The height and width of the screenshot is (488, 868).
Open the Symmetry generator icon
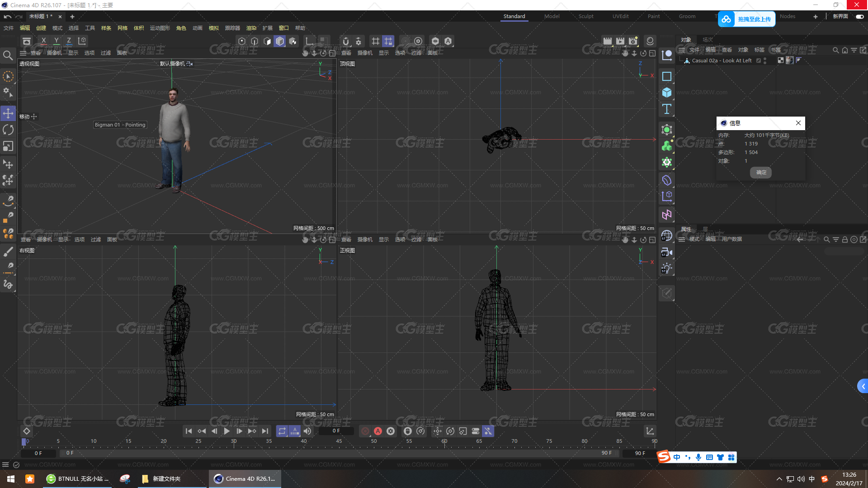(x=667, y=215)
